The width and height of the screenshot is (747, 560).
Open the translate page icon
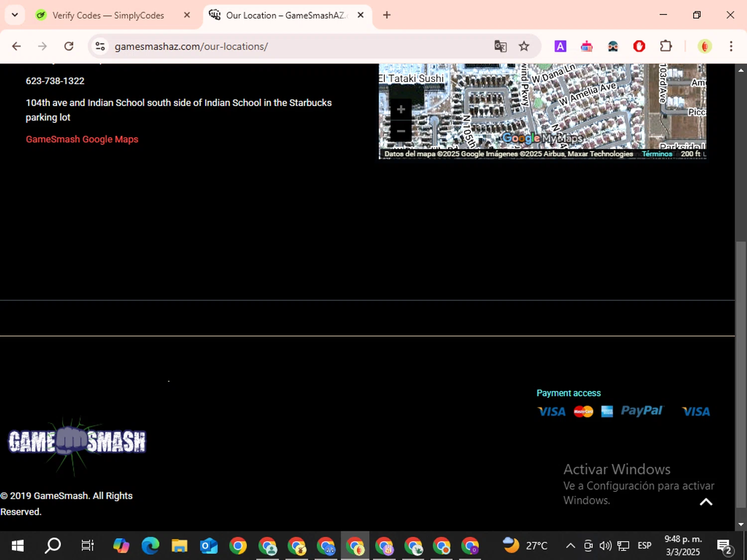500,46
